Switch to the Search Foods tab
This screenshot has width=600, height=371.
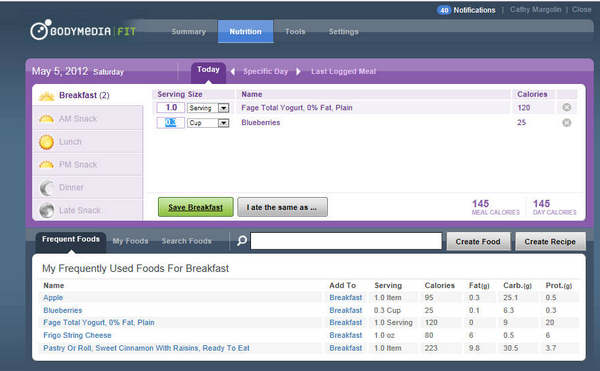(186, 241)
